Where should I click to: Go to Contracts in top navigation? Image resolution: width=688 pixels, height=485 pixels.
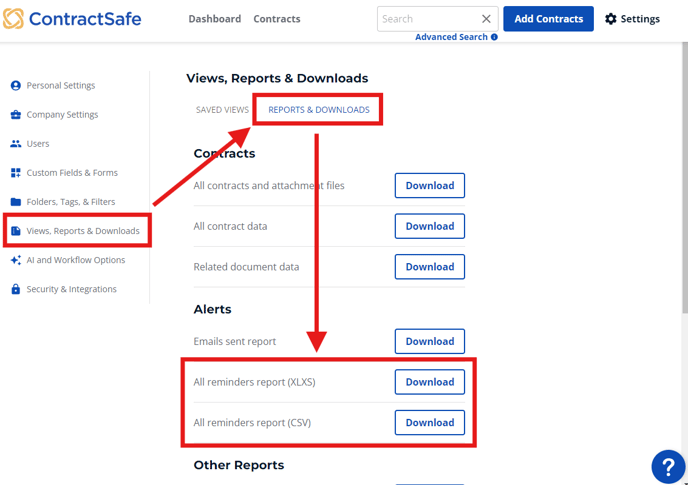pos(277,19)
